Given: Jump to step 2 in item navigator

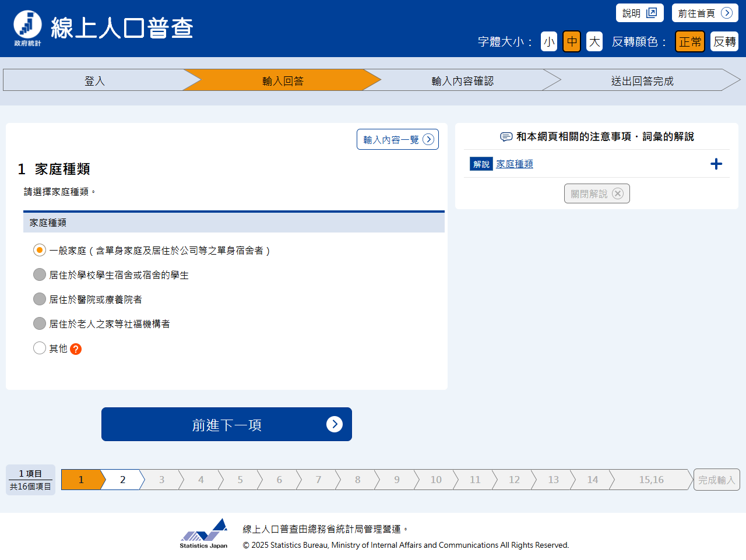Looking at the screenshot, I should [122, 480].
